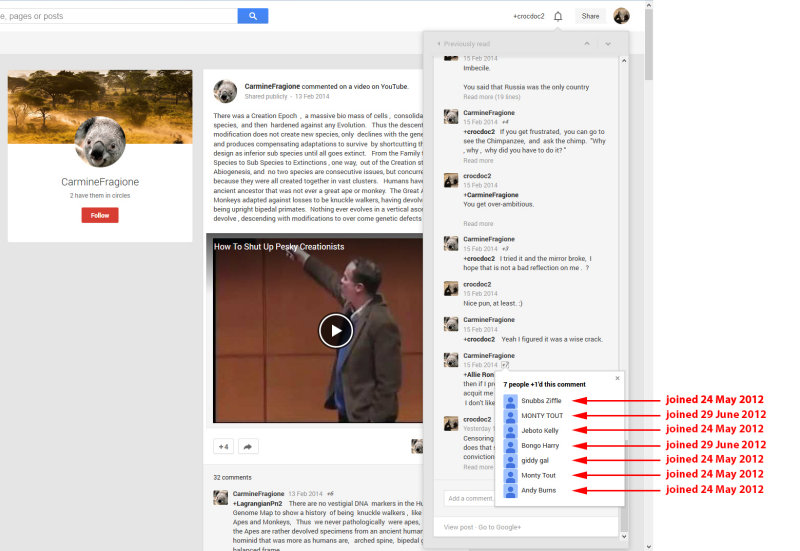Click 'Andy Burns' name in the +1 list
The image size is (800, 551).
(538, 490)
